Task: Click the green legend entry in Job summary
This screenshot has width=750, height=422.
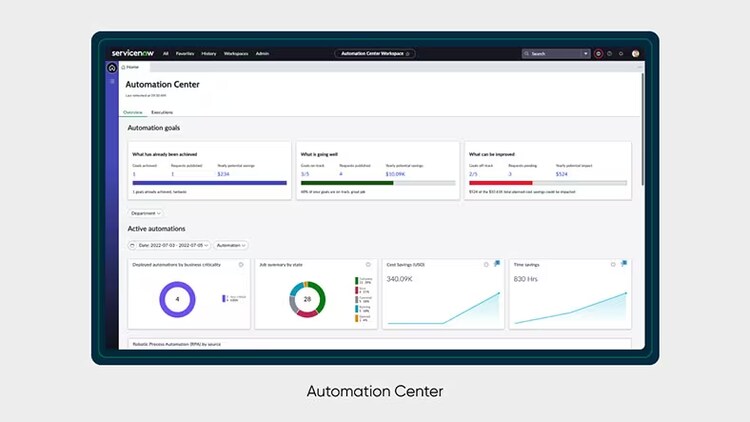Action: pos(364,281)
